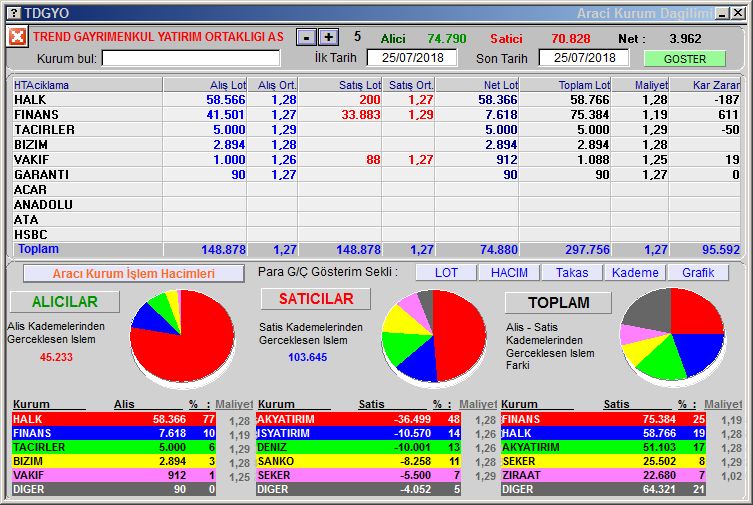The height and width of the screenshot is (505, 753).
Task: Select pink SEKER row in sellers list
Action: pos(359,475)
